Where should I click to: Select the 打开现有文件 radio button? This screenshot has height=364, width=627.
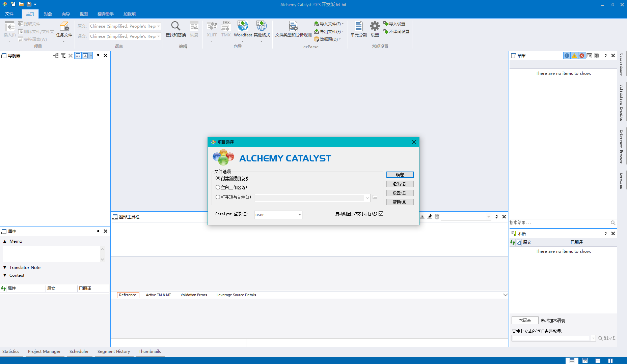218,197
